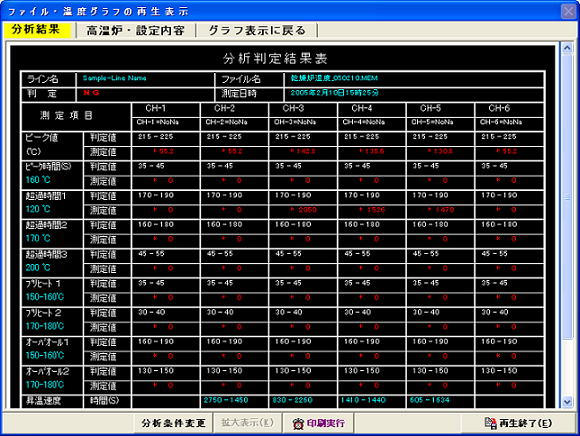Go back via グラフ表示に戻る tab

[x=257, y=30]
